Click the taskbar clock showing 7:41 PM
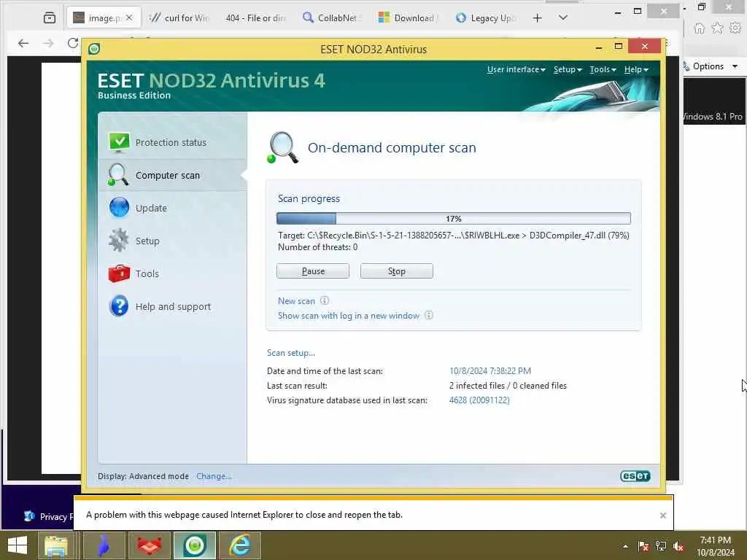747x560 pixels. click(716, 546)
